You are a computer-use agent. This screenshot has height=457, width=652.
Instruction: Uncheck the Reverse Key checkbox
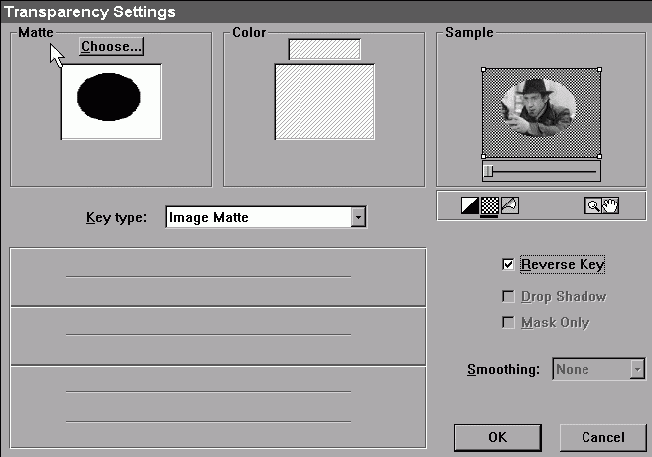click(509, 265)
